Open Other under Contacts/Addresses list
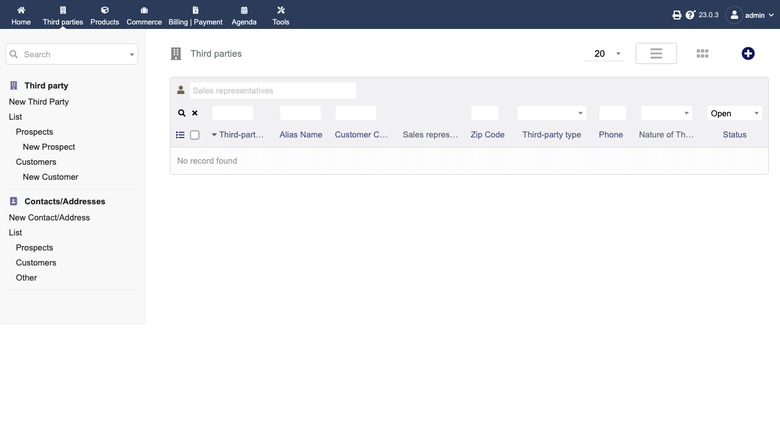This screenshot has height=439, width=780. pos(26,277)
